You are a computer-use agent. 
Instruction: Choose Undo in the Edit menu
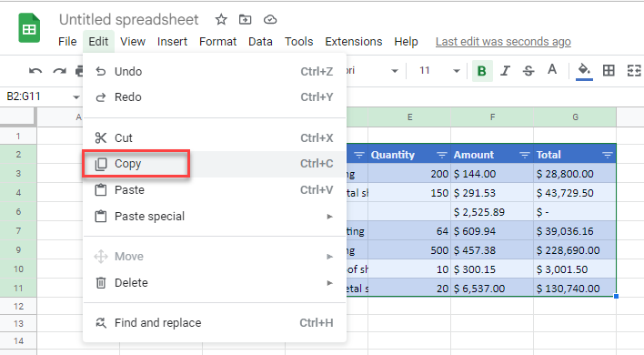coord(215,72)
